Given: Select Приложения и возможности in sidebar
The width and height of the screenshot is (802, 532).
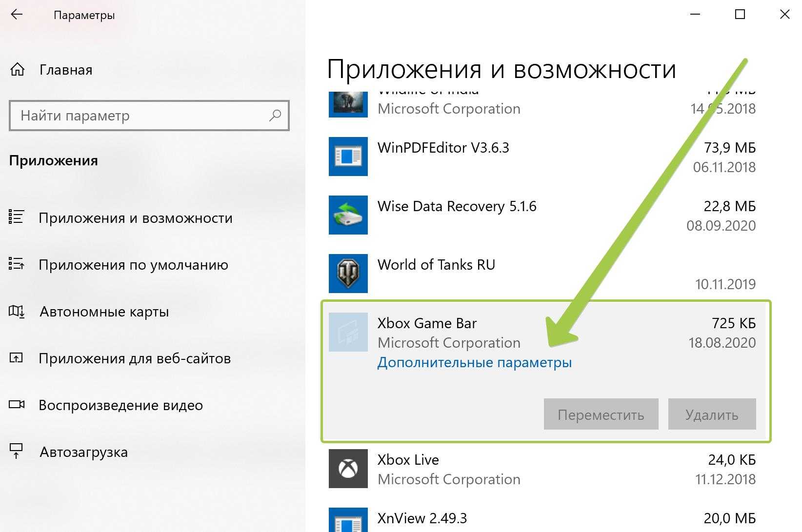Looking at the screenshot, I should click(x=136, y=218).
